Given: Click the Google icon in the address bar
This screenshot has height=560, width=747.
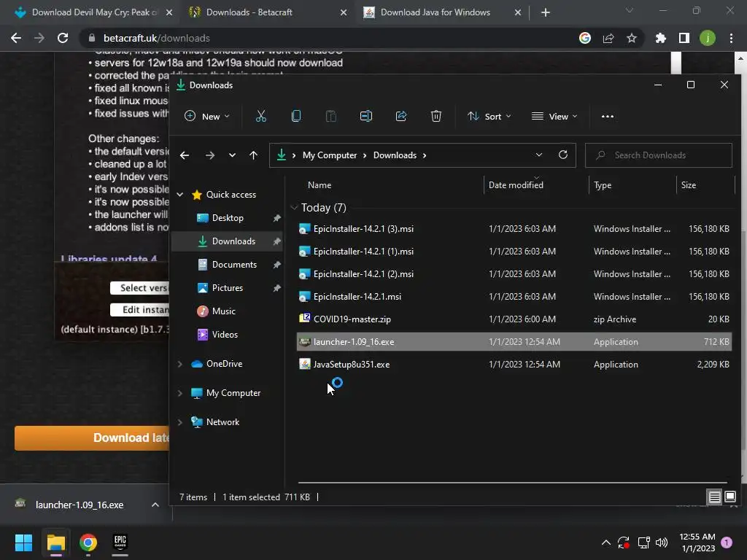Looking at the screenshot, I should pyautogui.click(x=584, y=38).
